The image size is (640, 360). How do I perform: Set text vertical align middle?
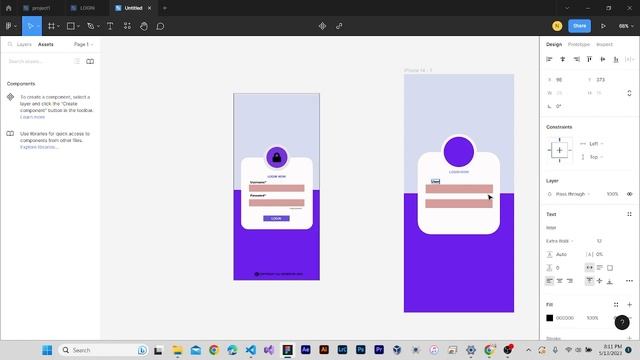tap(600, 281)
